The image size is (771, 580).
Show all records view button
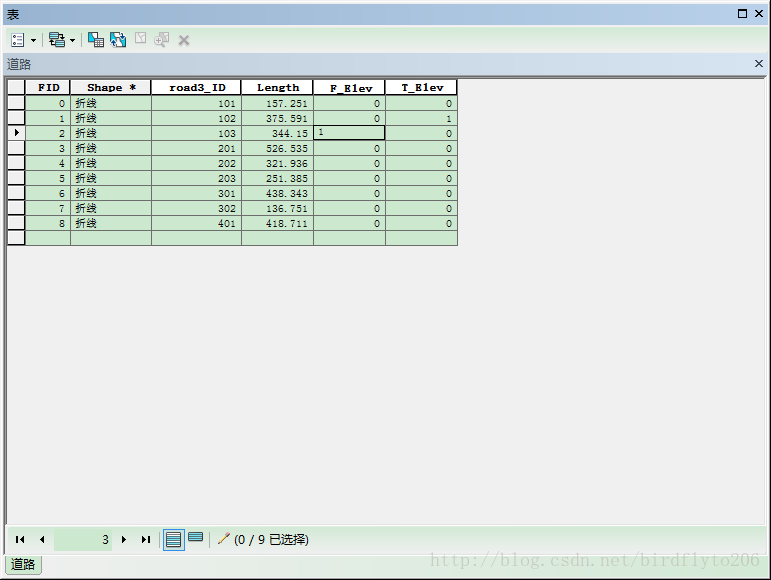point(174,540)
